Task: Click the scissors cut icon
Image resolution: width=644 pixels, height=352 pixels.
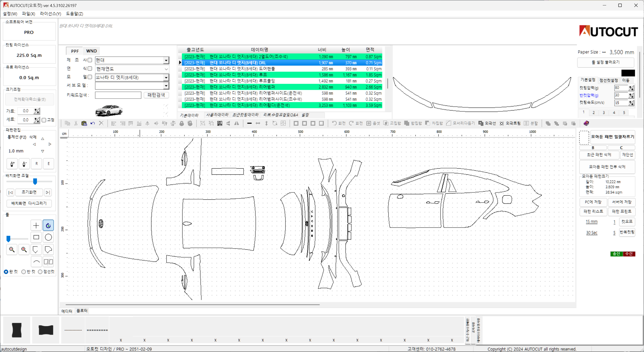Action: 76,123
